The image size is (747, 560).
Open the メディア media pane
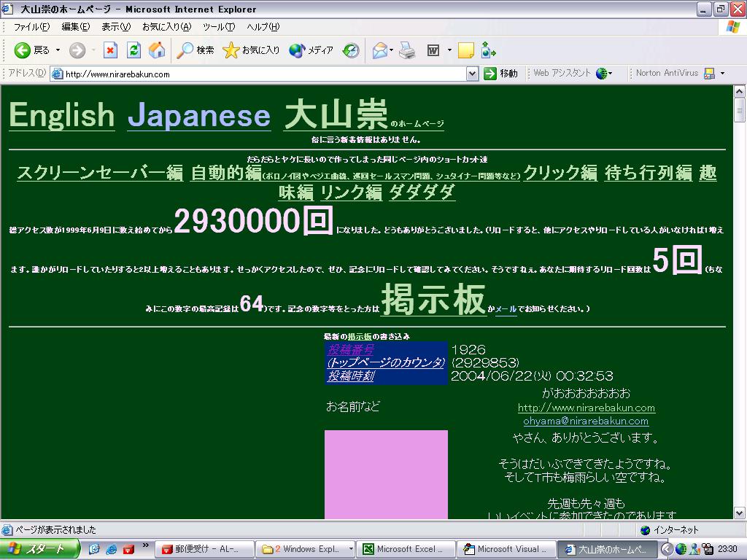[x=311, y=50]
